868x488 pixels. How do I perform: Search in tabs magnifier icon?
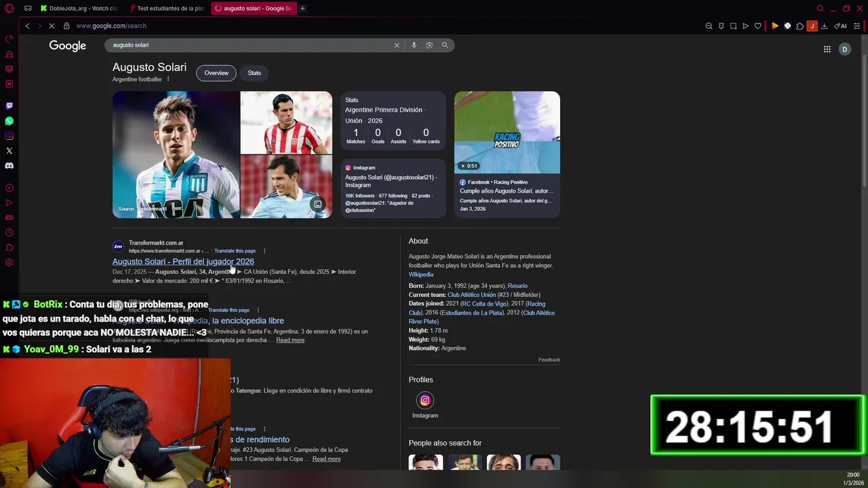point(820,8)
